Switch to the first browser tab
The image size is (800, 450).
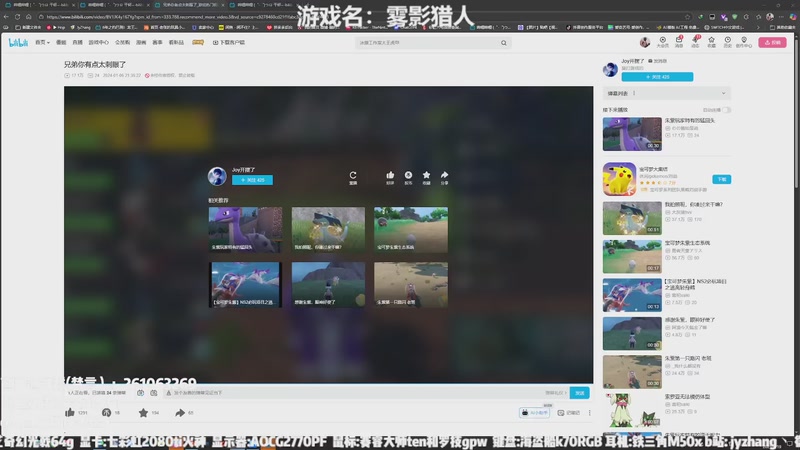click(x=40, y=5)
